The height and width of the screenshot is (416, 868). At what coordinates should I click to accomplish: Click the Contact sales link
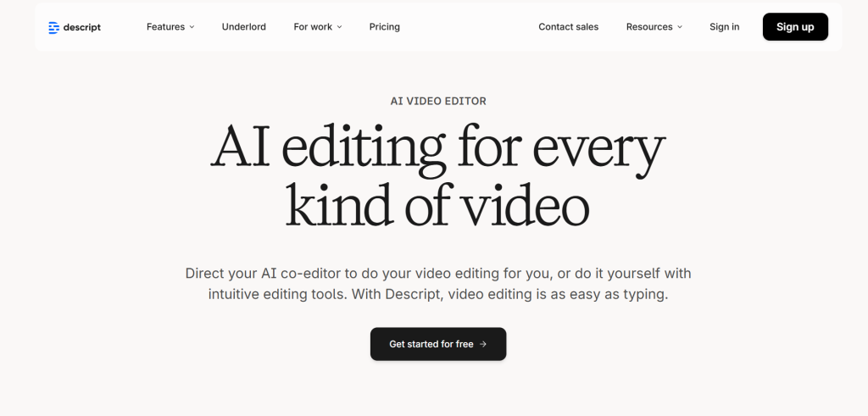pos(568,27)
